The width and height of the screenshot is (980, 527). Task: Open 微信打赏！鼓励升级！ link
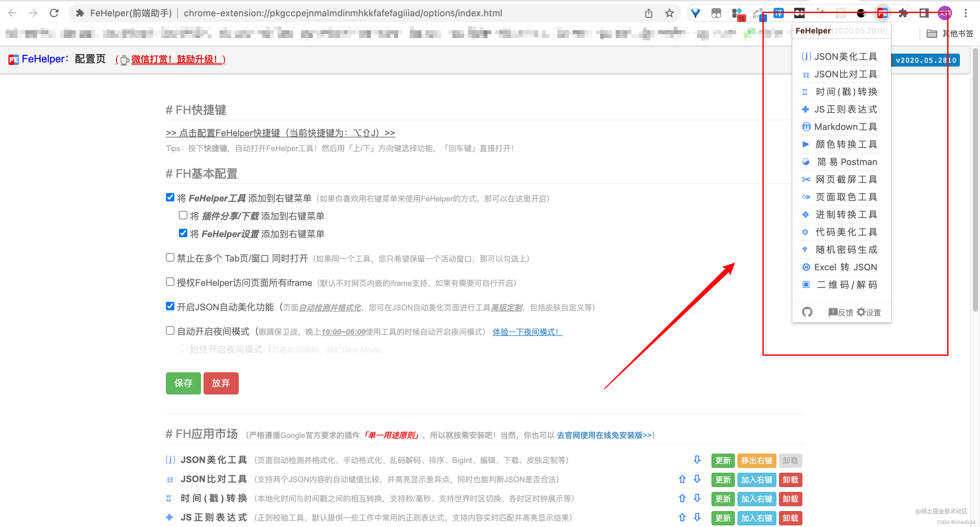click(x=178, y=59)
